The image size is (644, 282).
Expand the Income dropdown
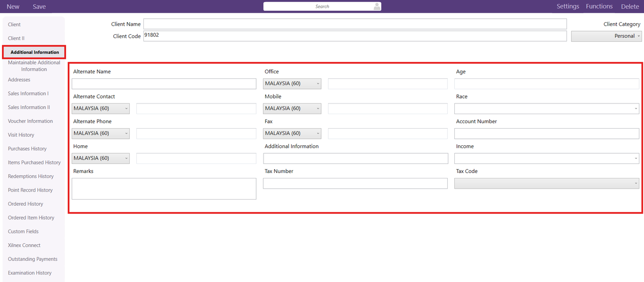(546, 158)
